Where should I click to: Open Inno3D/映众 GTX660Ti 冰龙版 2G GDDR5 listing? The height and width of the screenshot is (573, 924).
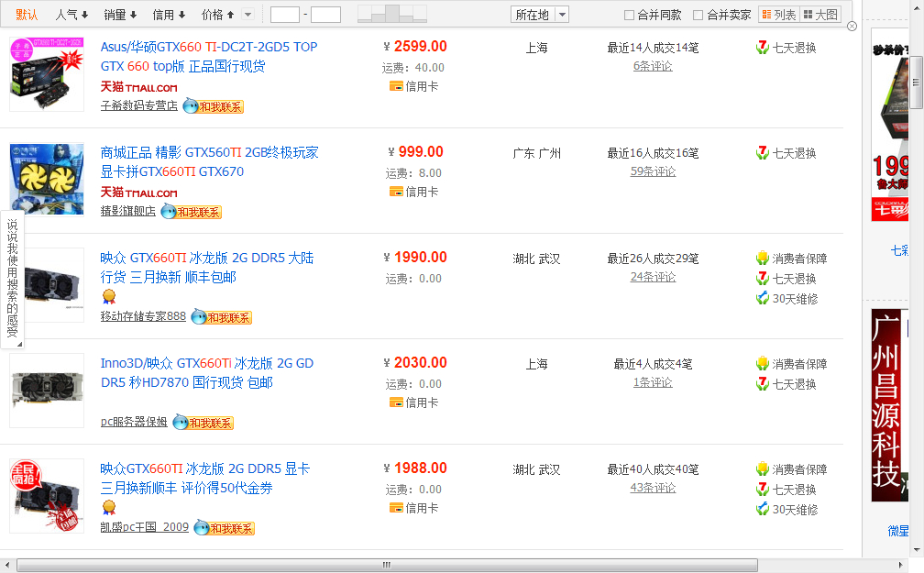[207, 372]
